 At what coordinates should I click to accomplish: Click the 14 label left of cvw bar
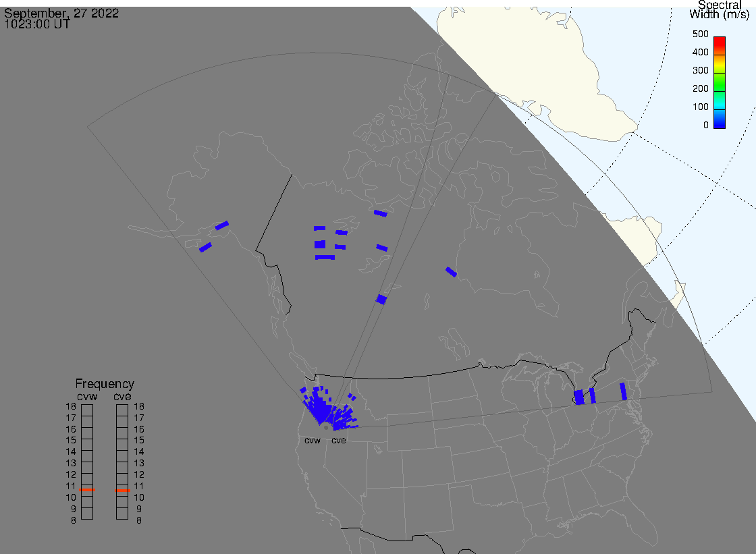click(71, 452)
